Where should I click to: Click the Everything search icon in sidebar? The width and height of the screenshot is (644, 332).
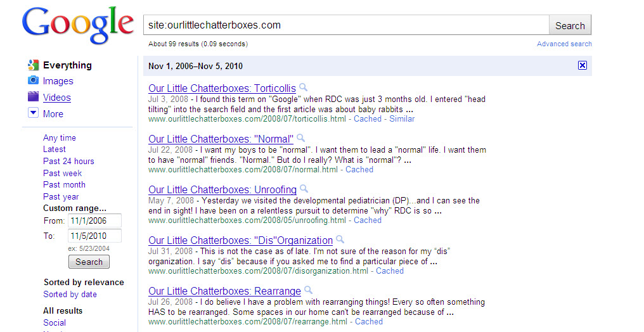click(x=34, y=65)
